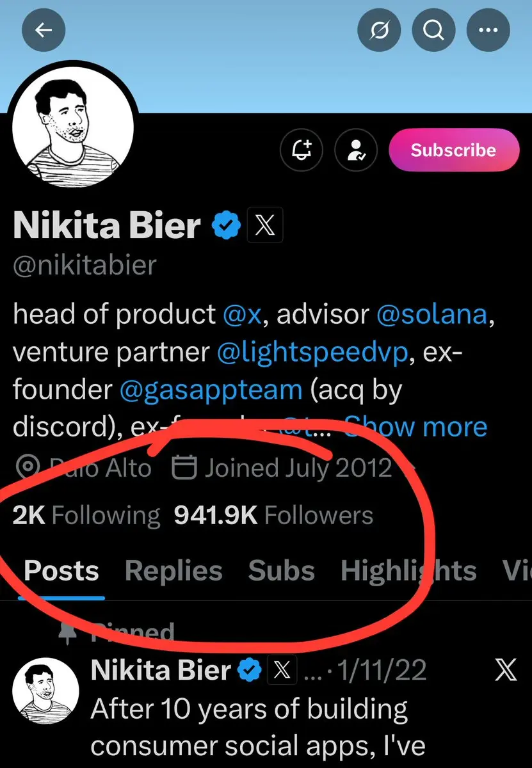Open the @gasappteam mention link
Screen dimensions: 532x768
pos(211,389)
